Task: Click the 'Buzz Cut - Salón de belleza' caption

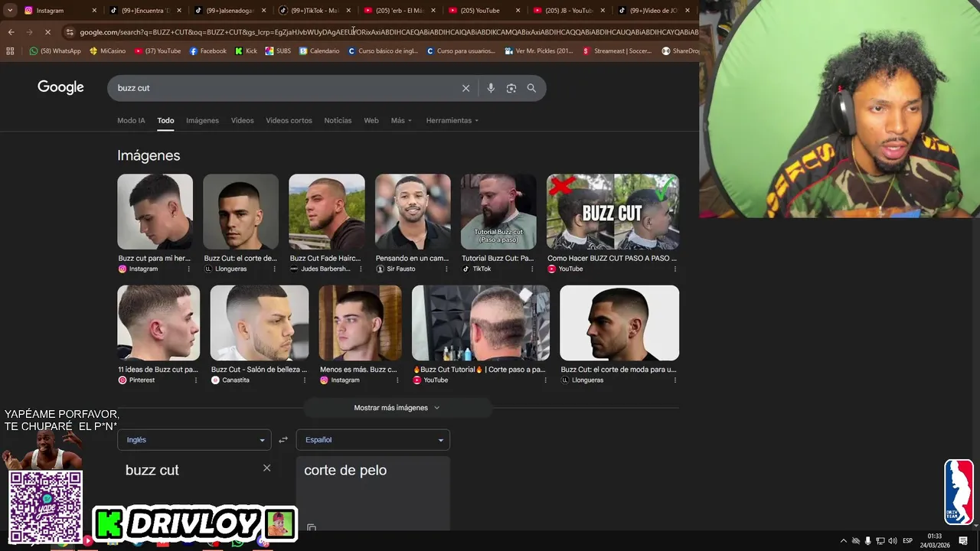Action: 259,370
